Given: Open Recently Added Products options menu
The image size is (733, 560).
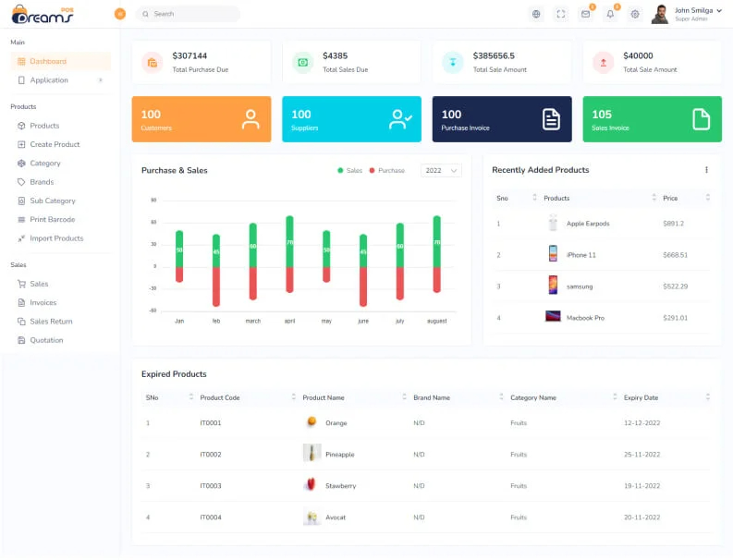Looking at the screenshot, I should coord(706,170).
